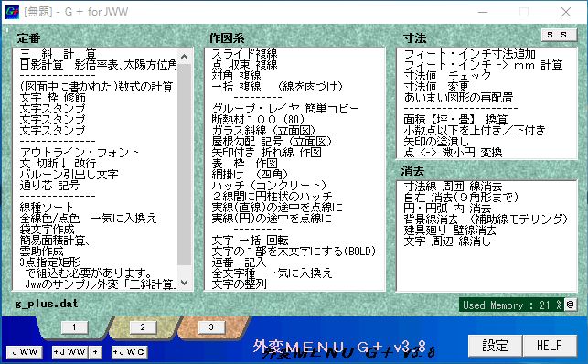Switch to tab 2

point(143,327)
